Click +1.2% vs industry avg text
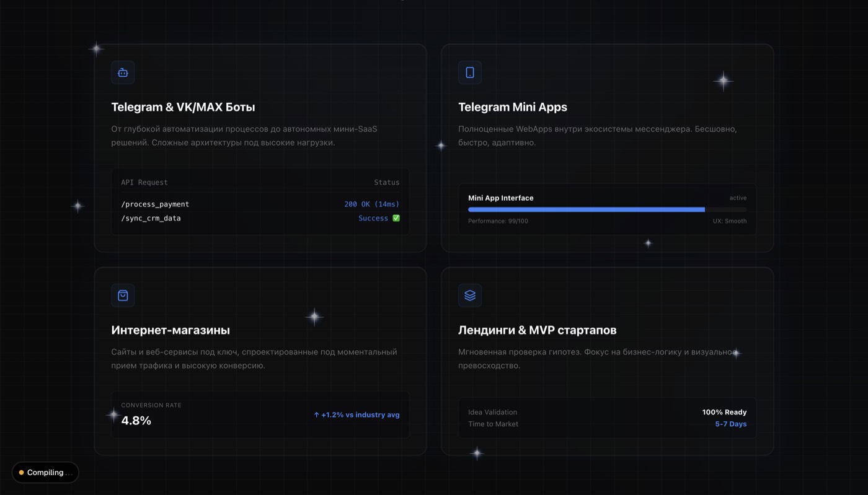This screenshot has height=495, width=868. pos(356,415)
